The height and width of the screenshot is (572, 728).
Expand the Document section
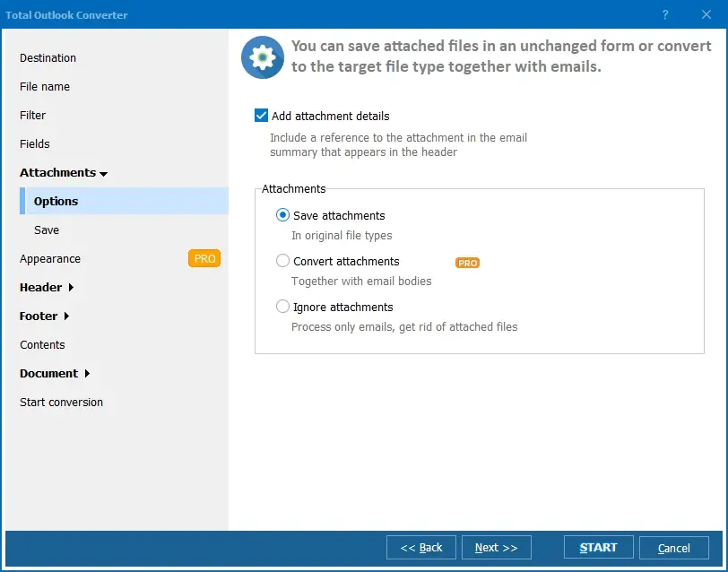pos(51,373)
